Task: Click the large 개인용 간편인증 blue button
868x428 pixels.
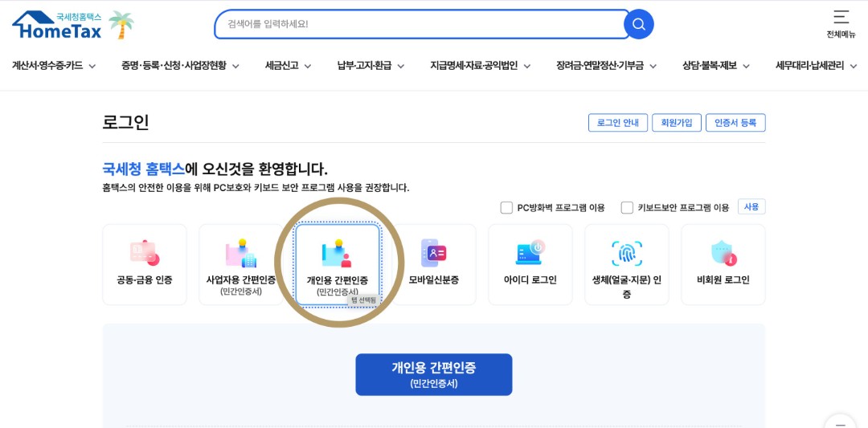Action: pos(433,374)
